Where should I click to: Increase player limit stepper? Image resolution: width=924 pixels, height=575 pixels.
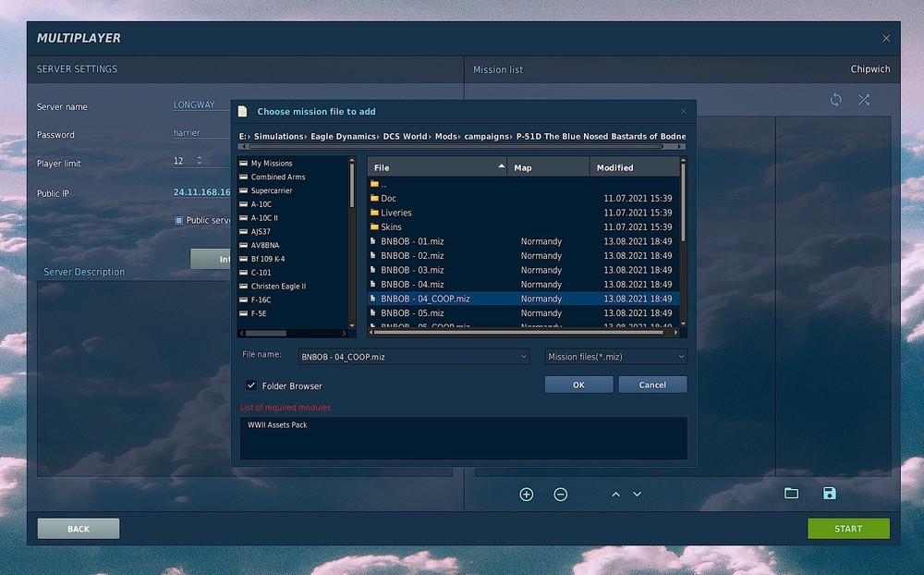click(200, 157)
